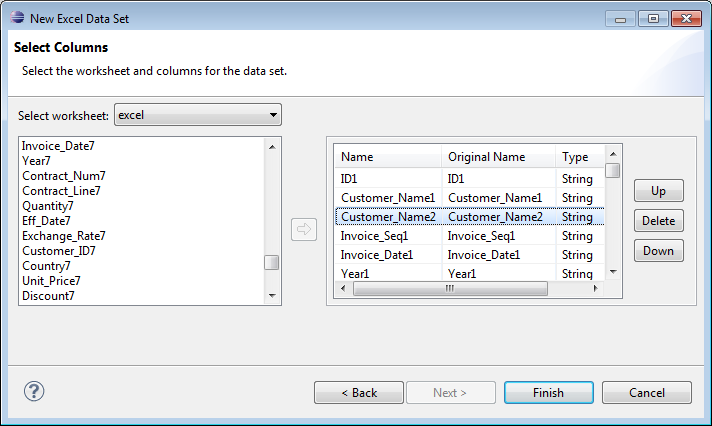Click the help question mark icon
712x426 pixels.
34,391
